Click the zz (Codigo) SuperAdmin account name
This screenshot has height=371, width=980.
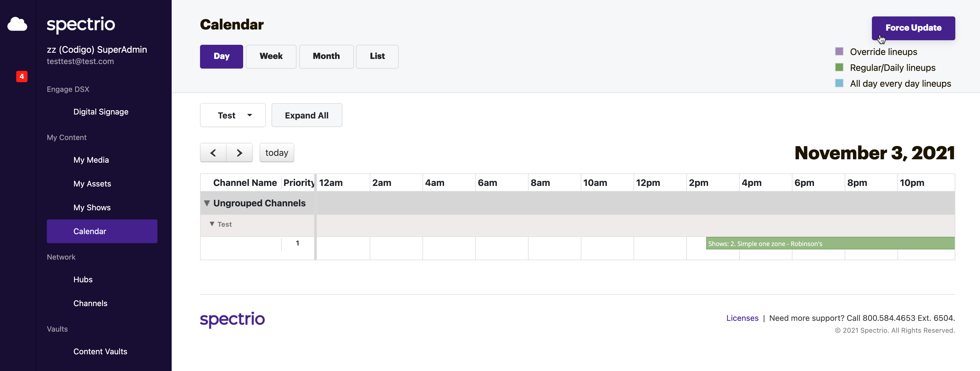97,49
